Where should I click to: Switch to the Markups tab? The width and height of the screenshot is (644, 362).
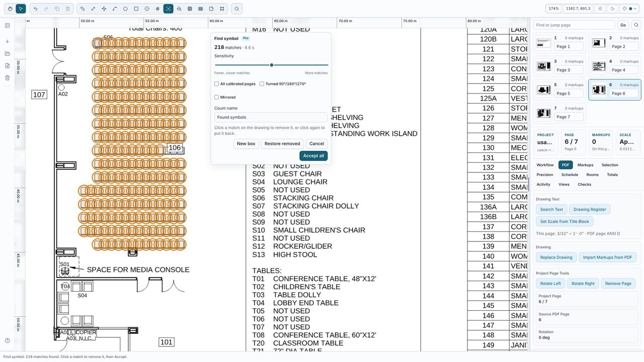[x=585, y=165]
